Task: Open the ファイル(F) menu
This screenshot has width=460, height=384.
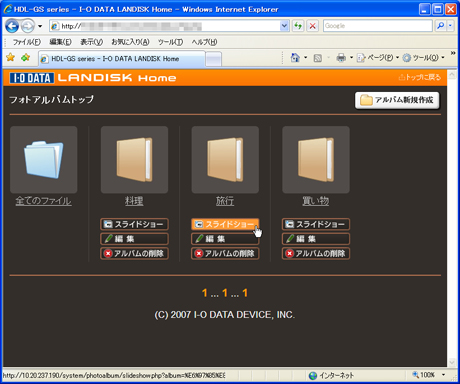Action: click(27, 42)
